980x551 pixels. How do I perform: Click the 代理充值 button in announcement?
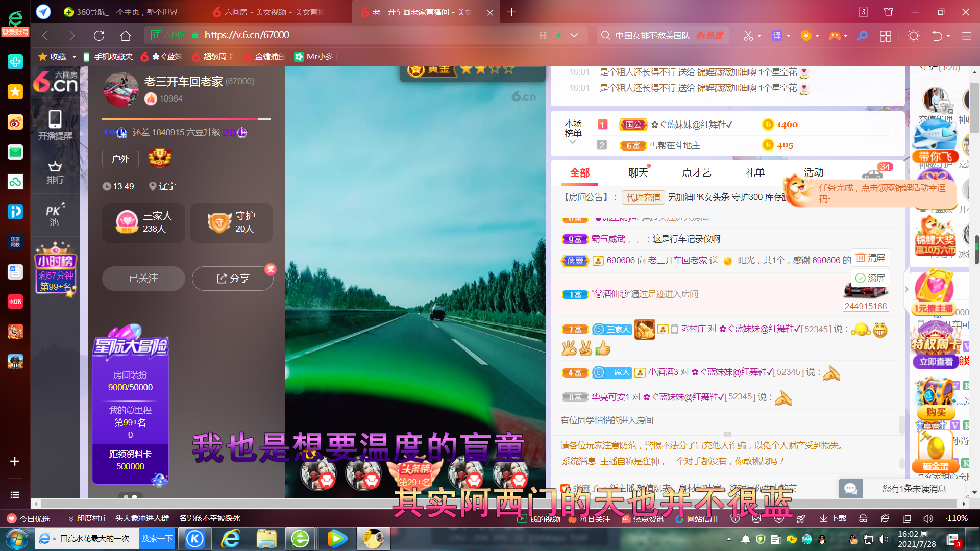point(643,197)
